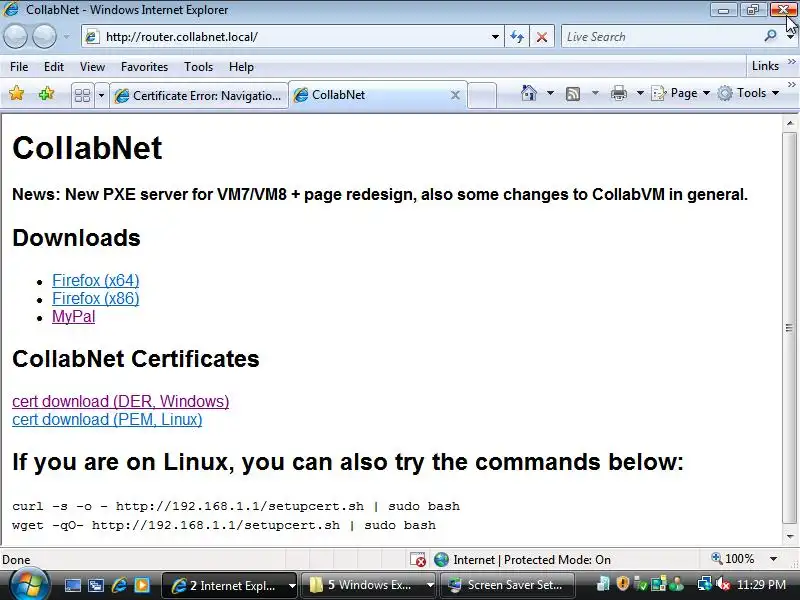
Task: Open the View menu
Action: 92,67
